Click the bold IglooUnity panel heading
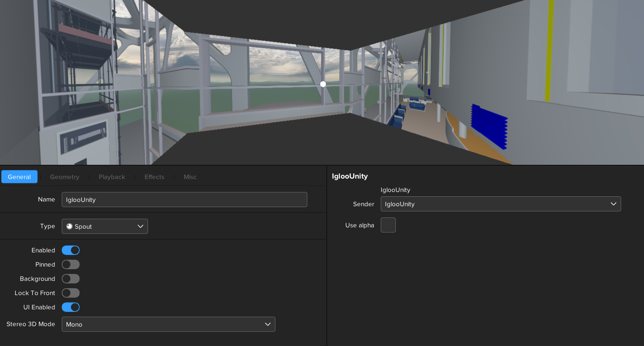 click(x=350, y=176)
